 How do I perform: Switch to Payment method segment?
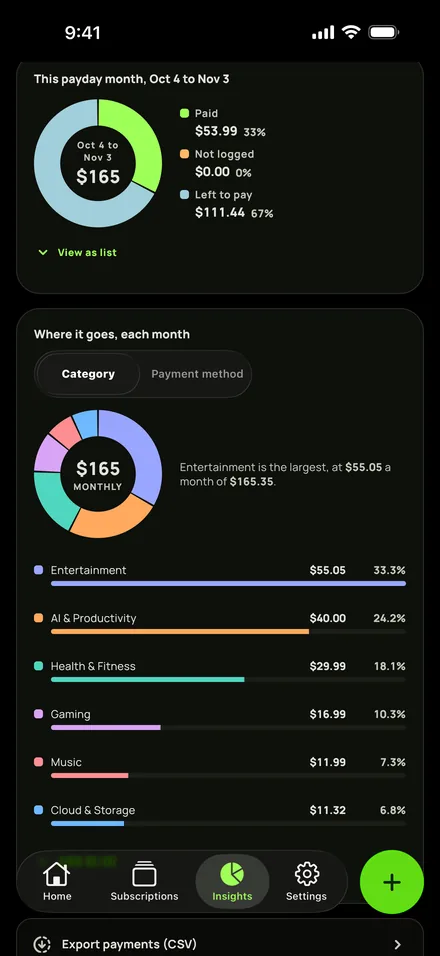pos(197,374)
